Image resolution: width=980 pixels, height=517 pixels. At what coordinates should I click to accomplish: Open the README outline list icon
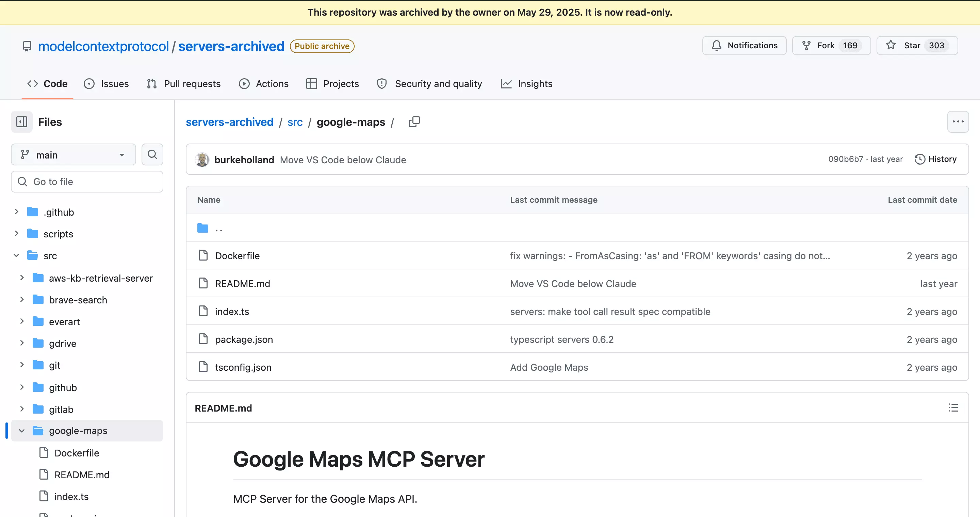point(953,408)
